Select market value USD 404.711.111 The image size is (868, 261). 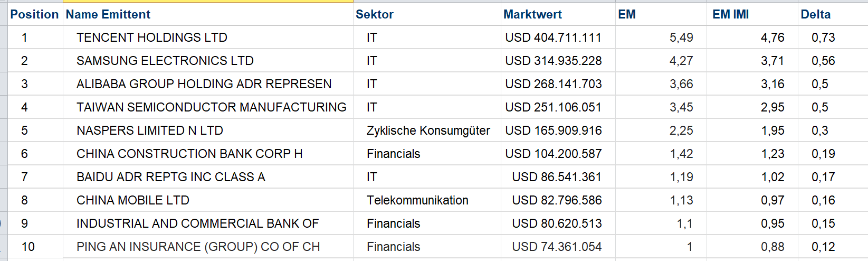[553, 38]
